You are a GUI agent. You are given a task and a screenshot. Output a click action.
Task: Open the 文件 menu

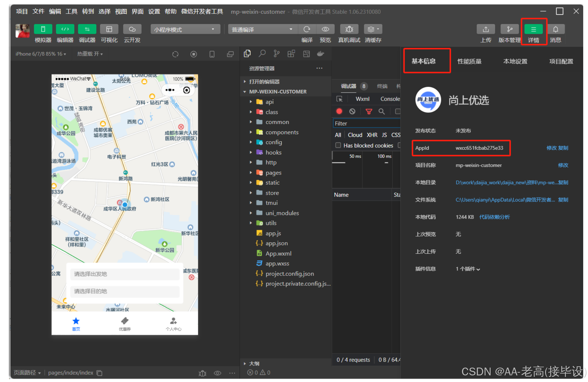pyautogui.click(x=38, y=11)
